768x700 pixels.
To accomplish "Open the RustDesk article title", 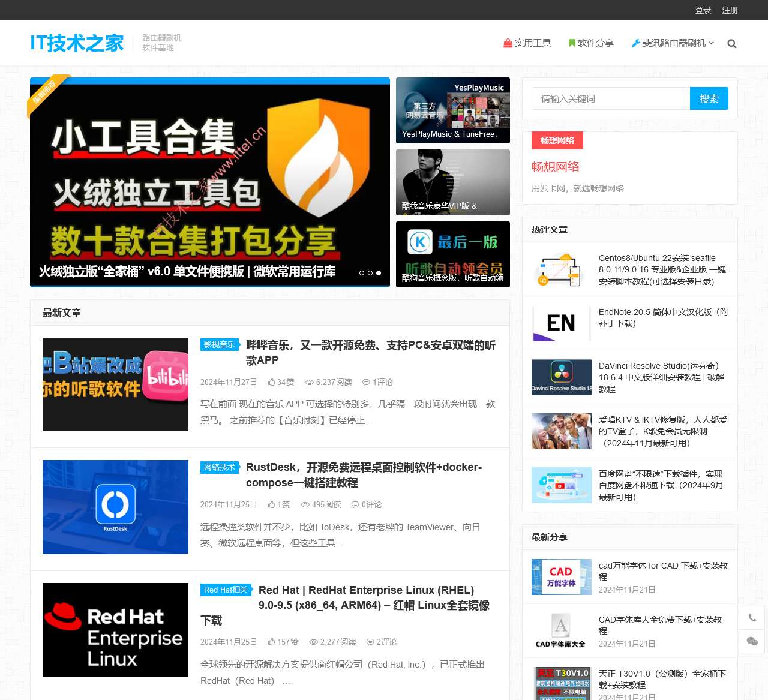I will 364,475.
